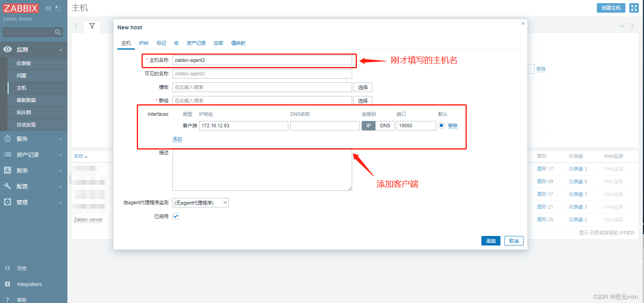
Task: Switch to the IPMI tab
Action: pyautogui.click(x=144, y=43)
